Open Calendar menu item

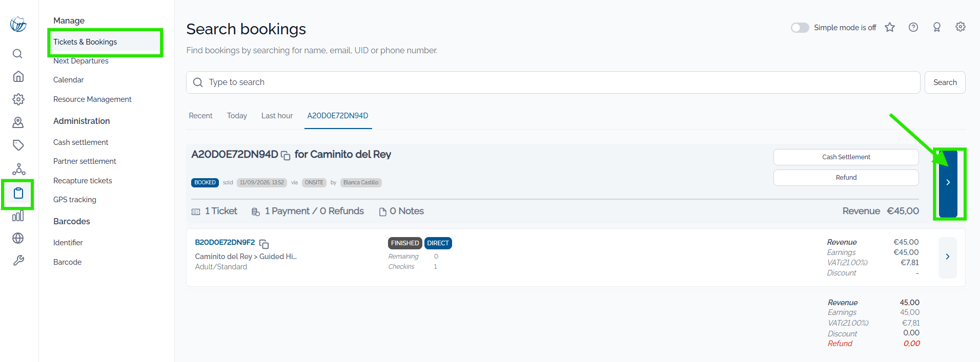point(69,80)
